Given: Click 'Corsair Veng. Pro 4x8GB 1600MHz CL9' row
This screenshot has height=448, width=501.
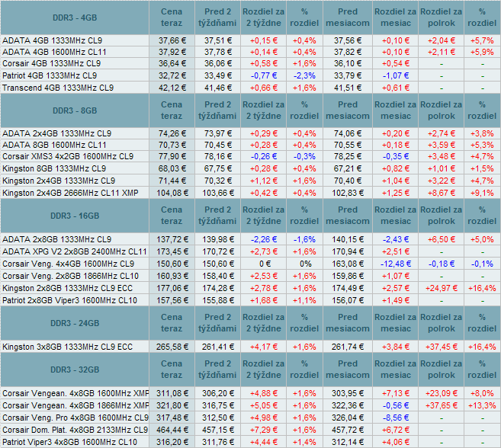Looking at the screenshot, I should tap(75, 418).
